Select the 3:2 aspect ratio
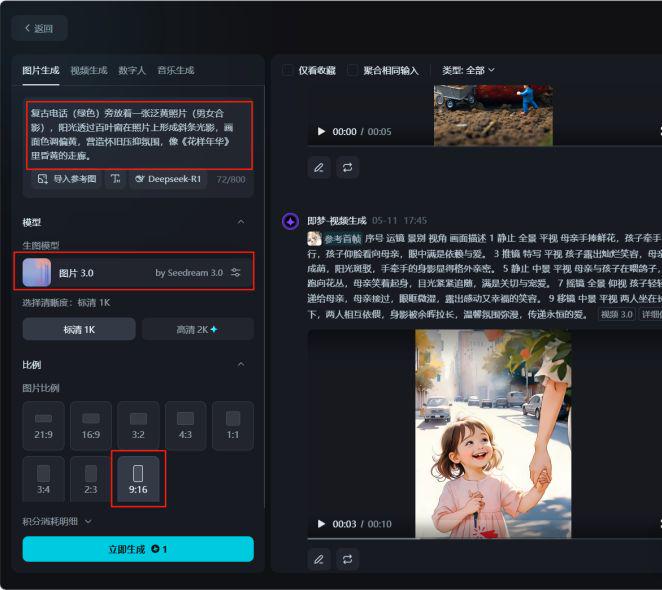Viewport: 662px width, 590px height. coord(138,426)
